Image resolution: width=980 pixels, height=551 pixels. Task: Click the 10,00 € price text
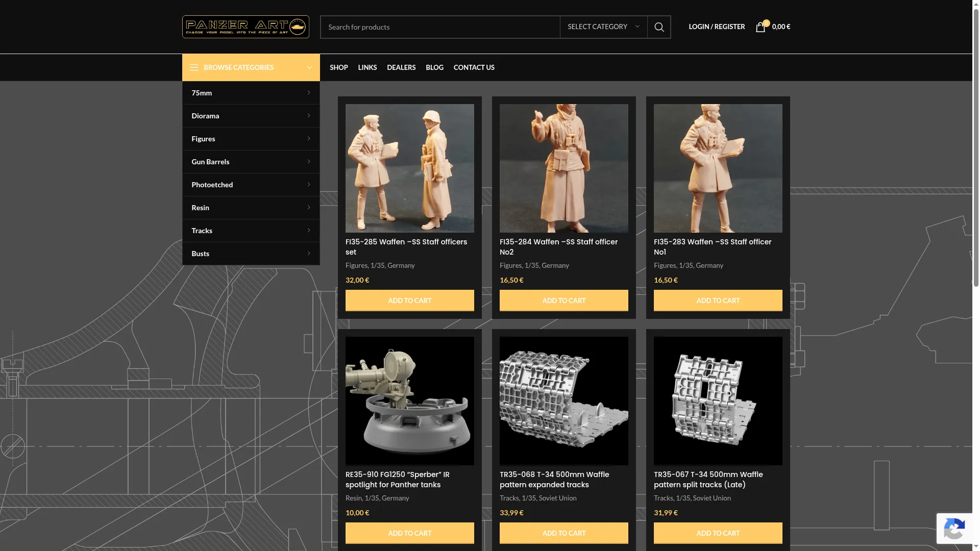[357, 513]
